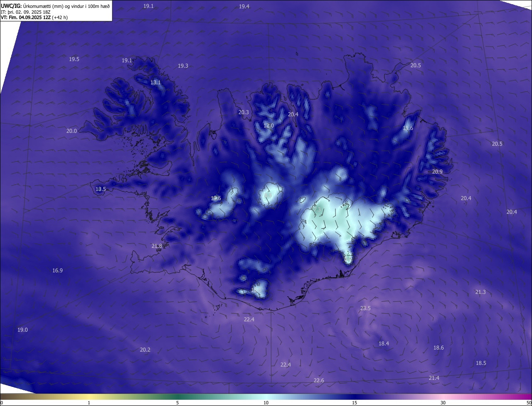The height and width of the screenshot is (406, 532).
Task: Click the 19.0 value label
Action: (x=22, y=330)
